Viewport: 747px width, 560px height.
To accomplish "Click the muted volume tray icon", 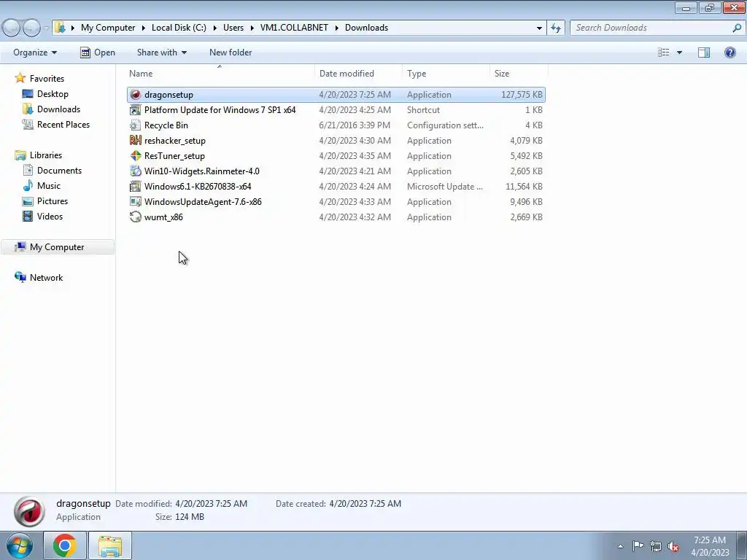I will tap(673, 546).
